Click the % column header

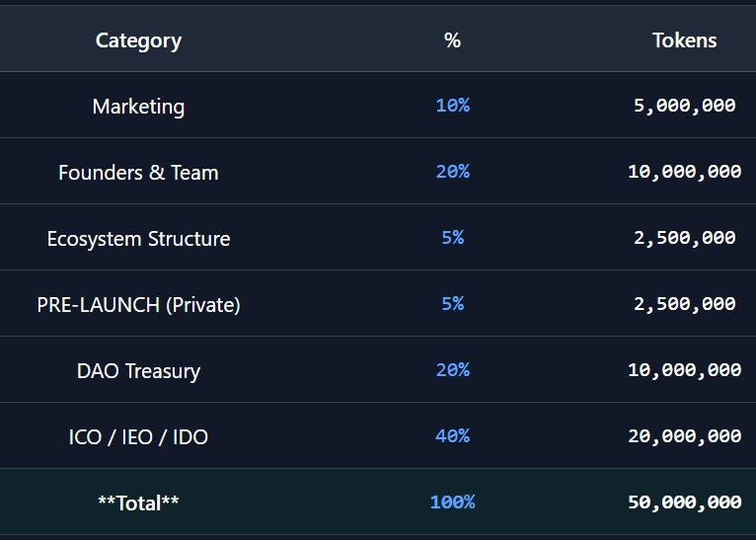tap(452, 40)
